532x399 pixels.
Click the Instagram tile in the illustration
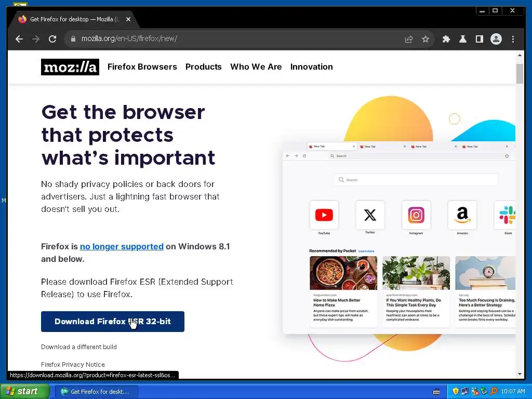pyautogui.click(x=416, y=215)
